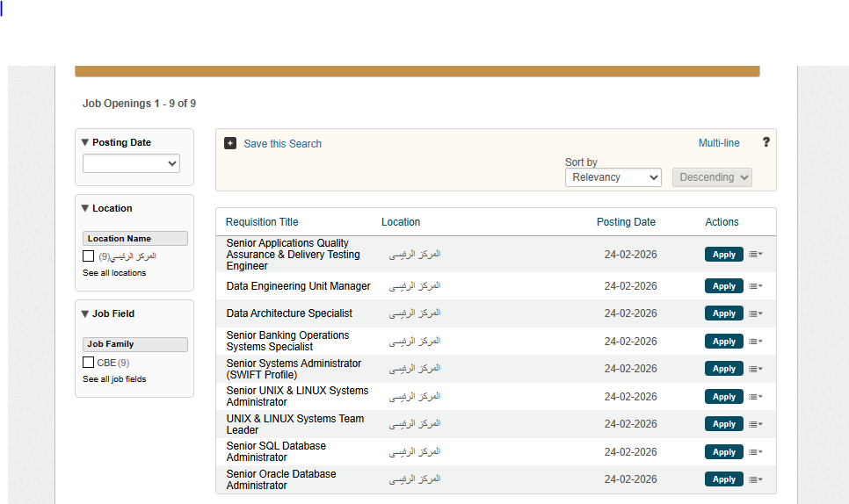Screen dimensions: 849x504
Task: Click the plus icon beside Save this Search
Action: click(230, 143)
